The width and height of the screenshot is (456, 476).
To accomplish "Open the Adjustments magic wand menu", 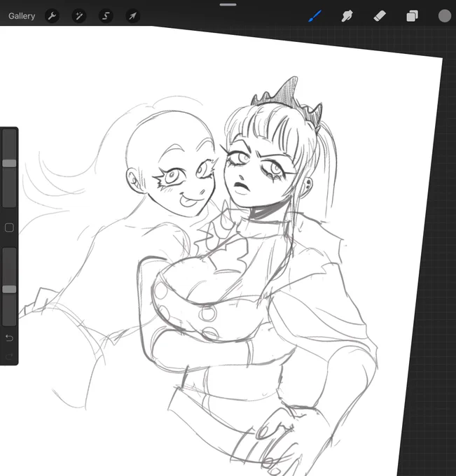I will (79, 16).
